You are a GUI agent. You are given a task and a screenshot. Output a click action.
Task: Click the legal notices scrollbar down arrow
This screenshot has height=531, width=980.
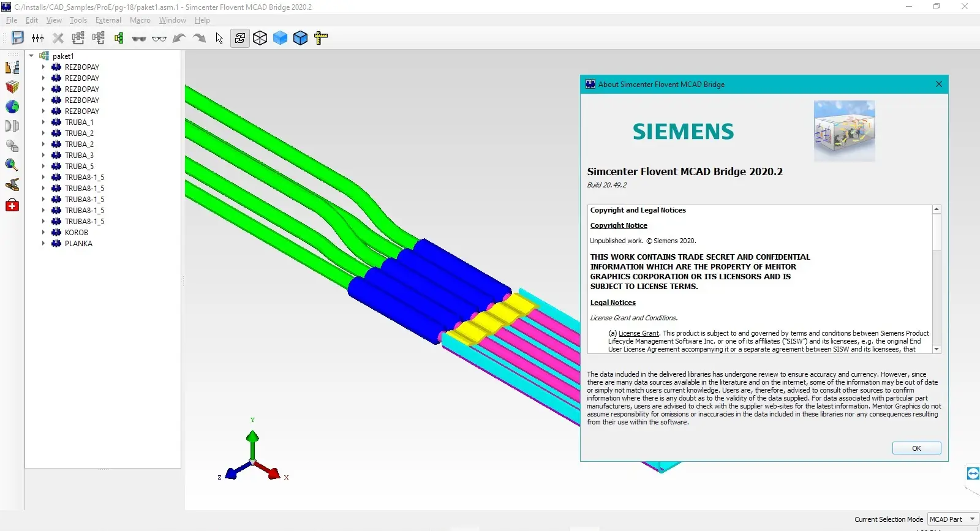937,349
